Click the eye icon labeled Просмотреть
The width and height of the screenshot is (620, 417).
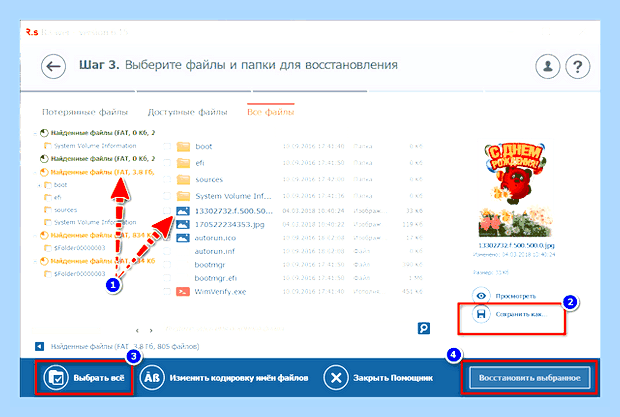point(481,296)
